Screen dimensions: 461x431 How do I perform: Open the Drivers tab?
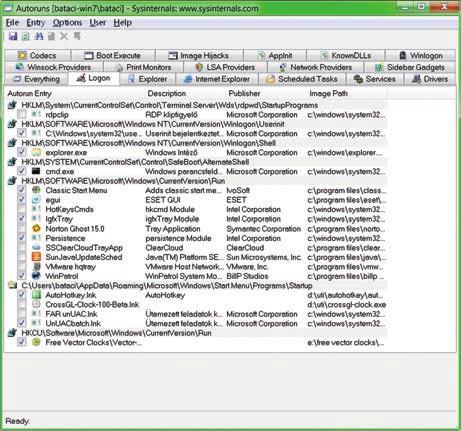430,79
